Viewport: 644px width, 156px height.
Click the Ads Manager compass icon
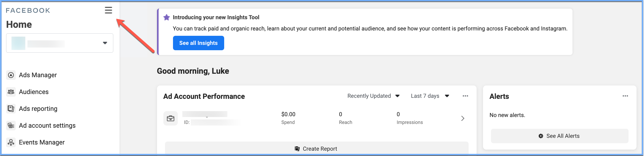[x=11, y=75]
